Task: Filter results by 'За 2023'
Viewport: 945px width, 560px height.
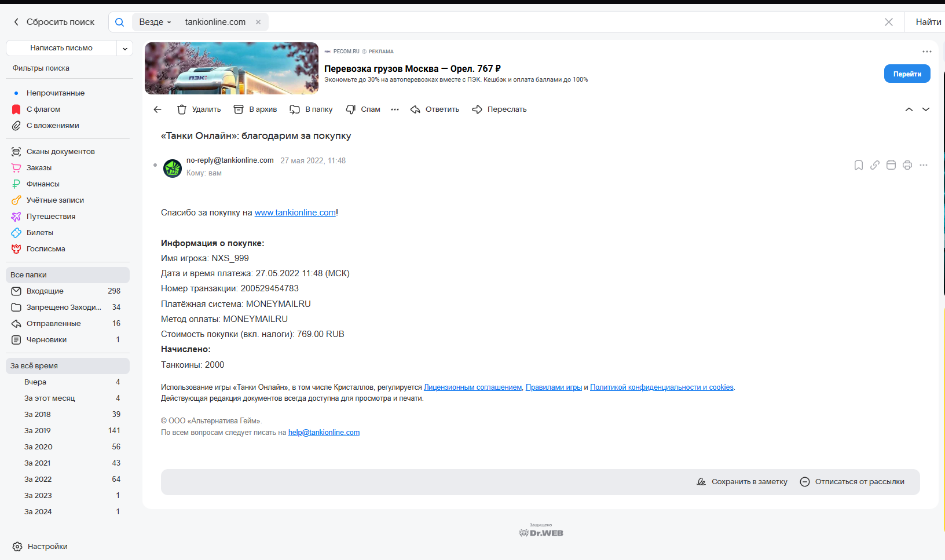Action: click(x=68, y=496)
